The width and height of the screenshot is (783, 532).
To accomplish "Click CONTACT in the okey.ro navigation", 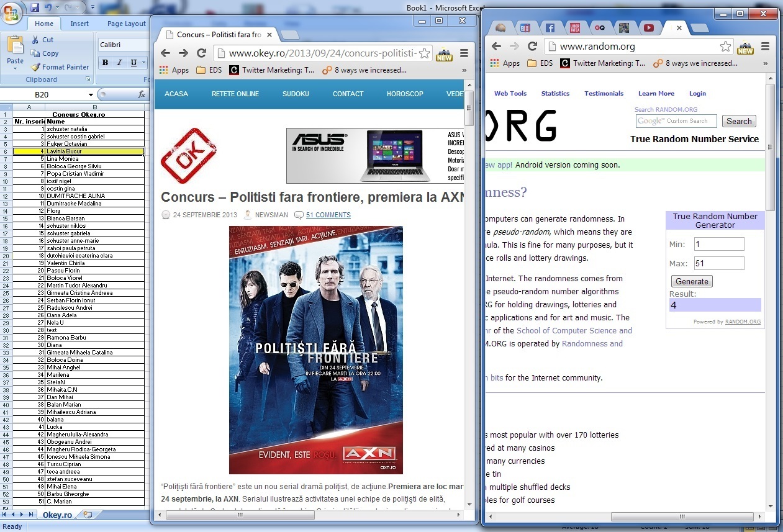I will tap(348, 94).
